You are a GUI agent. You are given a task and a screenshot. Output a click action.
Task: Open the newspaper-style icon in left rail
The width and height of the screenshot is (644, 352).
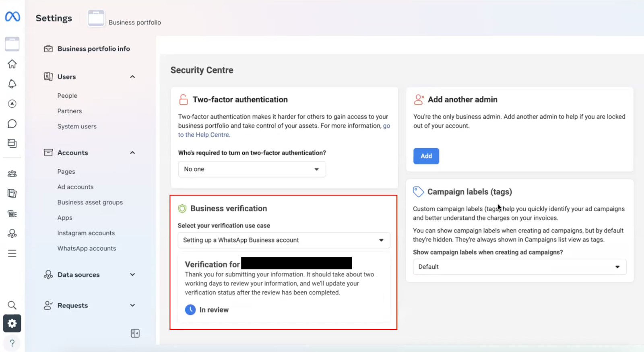tap(12, 214)
